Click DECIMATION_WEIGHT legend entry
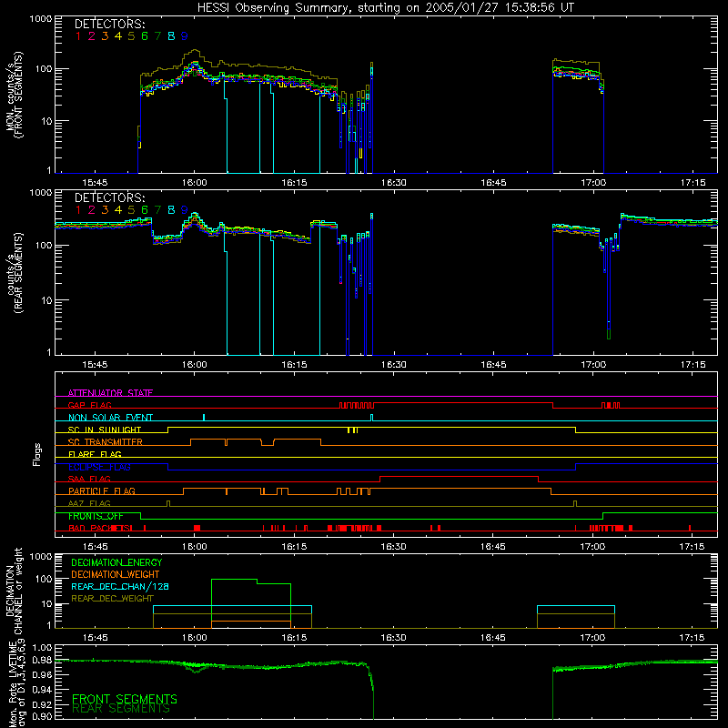This screenshot has width=728, height=728. click(116, 574)
